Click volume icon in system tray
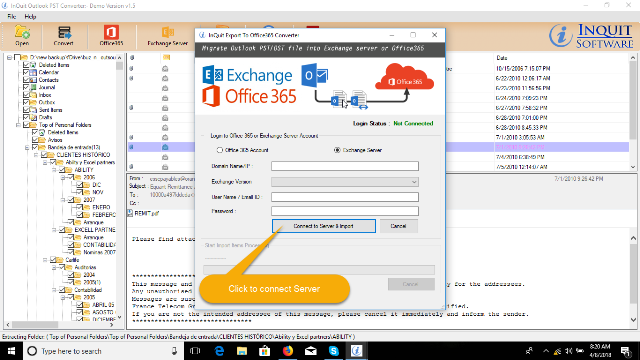640x360 pixels. 568,351
